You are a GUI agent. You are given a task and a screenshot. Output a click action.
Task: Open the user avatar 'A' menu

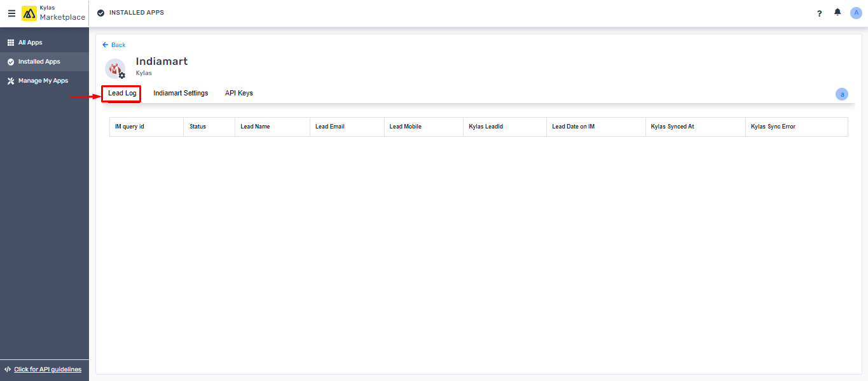tap(856, 13)
